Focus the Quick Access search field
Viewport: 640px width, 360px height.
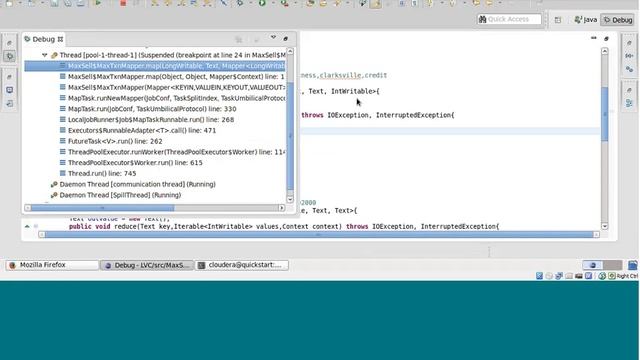[x=509, y=19]
